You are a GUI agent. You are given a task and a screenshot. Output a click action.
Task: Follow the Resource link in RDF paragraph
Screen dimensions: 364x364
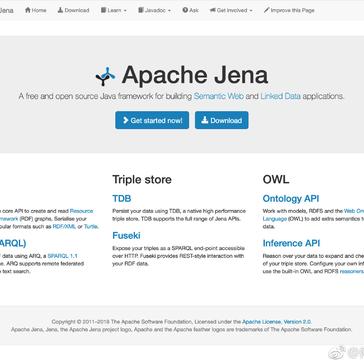tap(82, 211)
